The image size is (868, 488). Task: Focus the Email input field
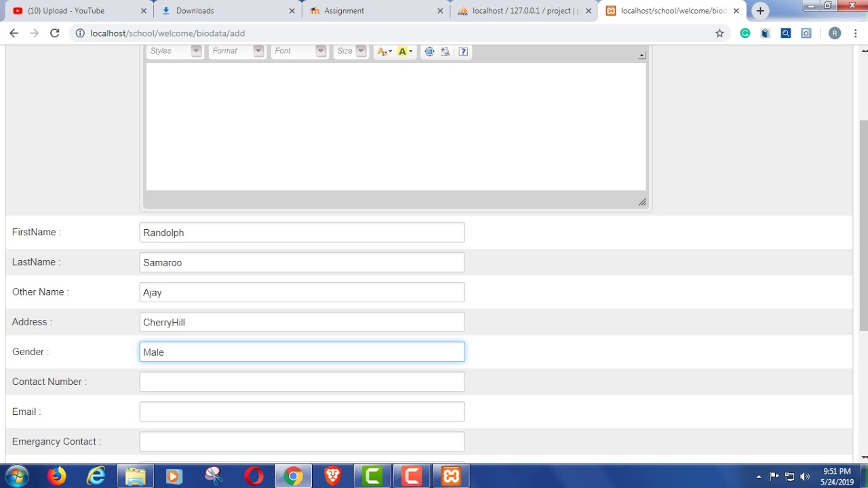coord(302,411)
